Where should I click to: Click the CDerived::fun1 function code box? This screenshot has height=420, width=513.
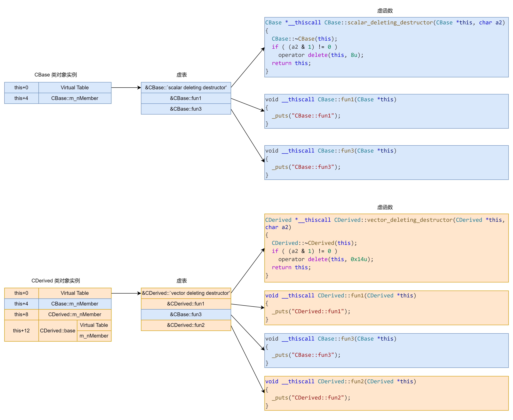pos(386,308)
